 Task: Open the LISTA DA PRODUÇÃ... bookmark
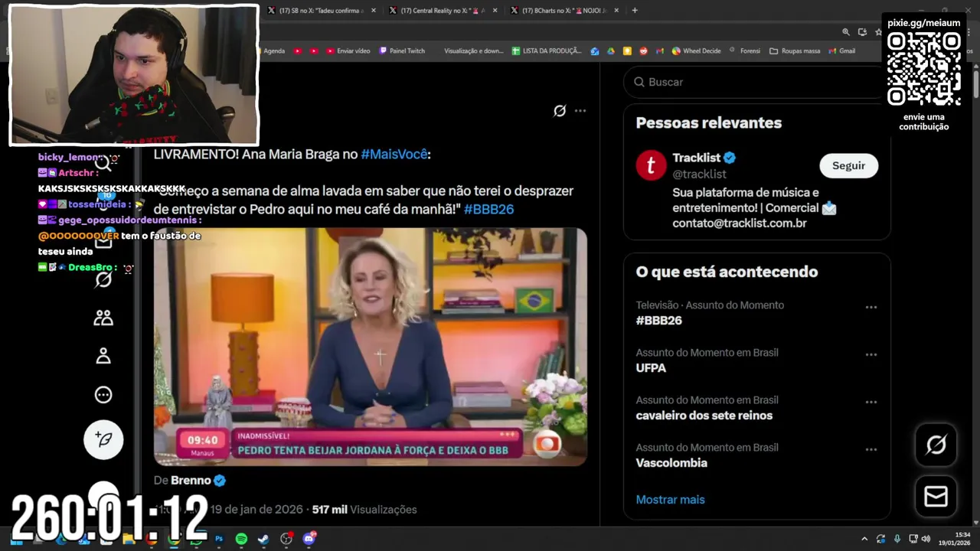pyautogui.click(x=547, y=51)
